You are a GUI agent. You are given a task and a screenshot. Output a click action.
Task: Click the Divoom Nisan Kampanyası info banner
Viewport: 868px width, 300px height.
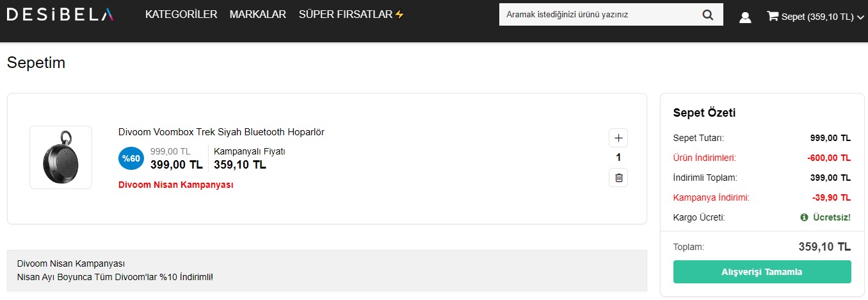pos(327,271)
